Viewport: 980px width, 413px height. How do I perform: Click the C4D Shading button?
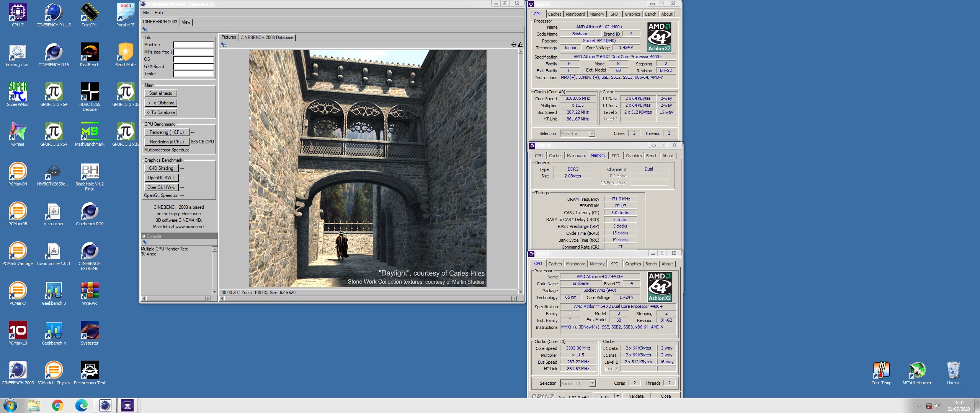[x=161, y=168]
